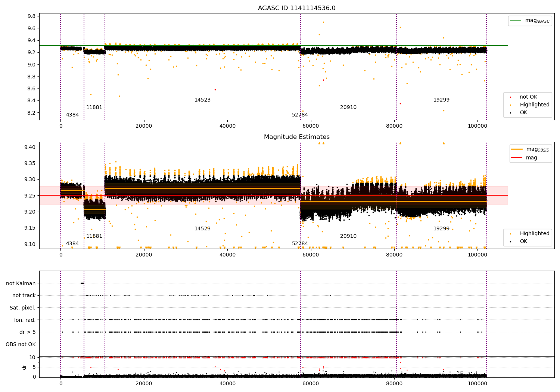Viewport: 560px width, 392px height.
Task: Click the 60000 x-tick under AGASC ID plot
Action: click(x=311, y=126)
